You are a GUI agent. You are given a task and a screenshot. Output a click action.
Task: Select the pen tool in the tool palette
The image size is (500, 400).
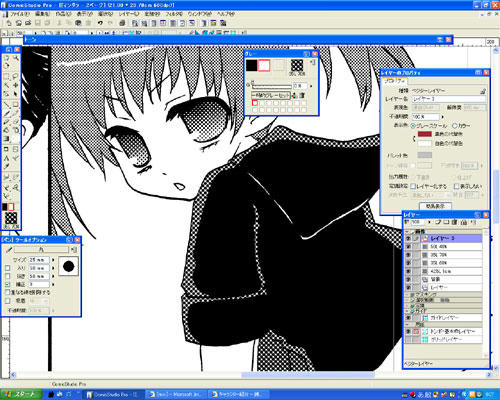tap(6, 113)
